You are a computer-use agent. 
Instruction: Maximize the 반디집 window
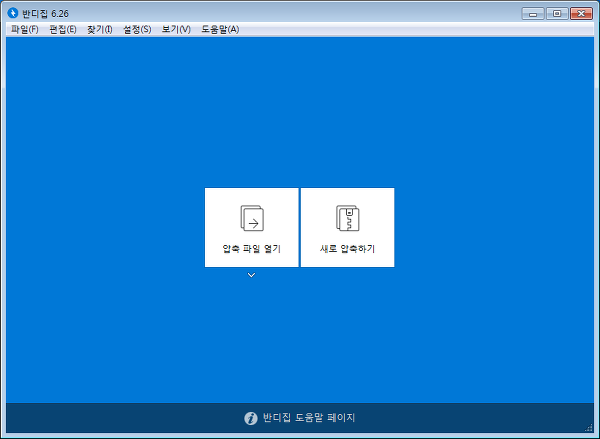point(557,14)
